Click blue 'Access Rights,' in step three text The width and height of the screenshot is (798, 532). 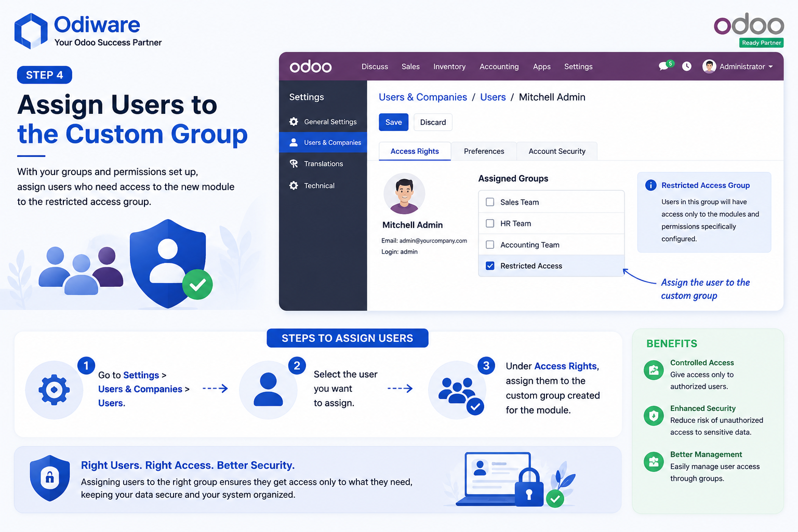(x=566, y=366)
